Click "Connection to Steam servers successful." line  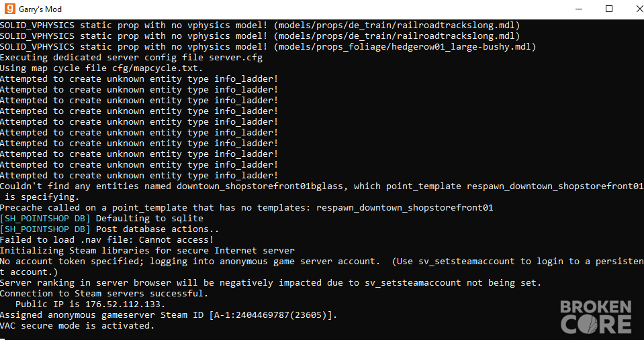click(x=104, y=293)
